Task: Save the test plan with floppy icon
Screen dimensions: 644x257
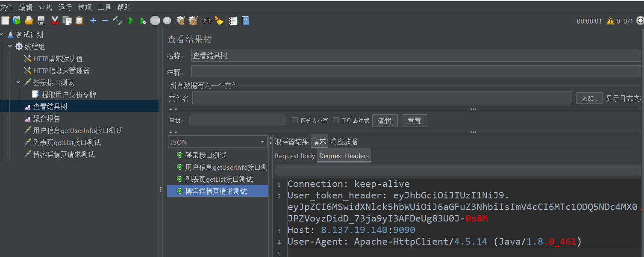Action: click(41, 21)
